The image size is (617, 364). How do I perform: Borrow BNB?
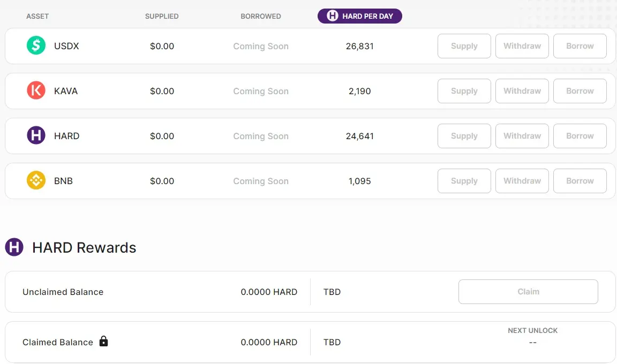coord(580,181)
